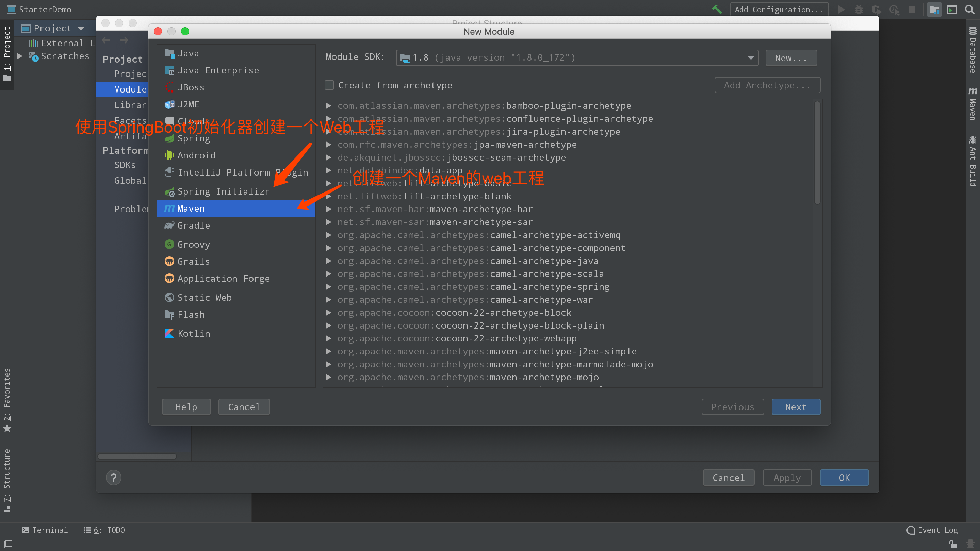Open the Project view switcher dropdown
This screenshot has width=980, height=551.
80,28
